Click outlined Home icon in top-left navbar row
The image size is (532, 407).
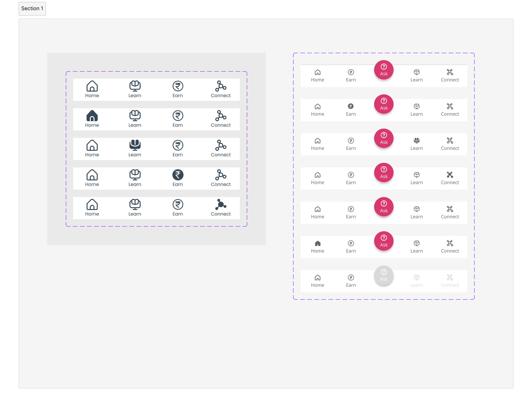click(x=92, y=86)
